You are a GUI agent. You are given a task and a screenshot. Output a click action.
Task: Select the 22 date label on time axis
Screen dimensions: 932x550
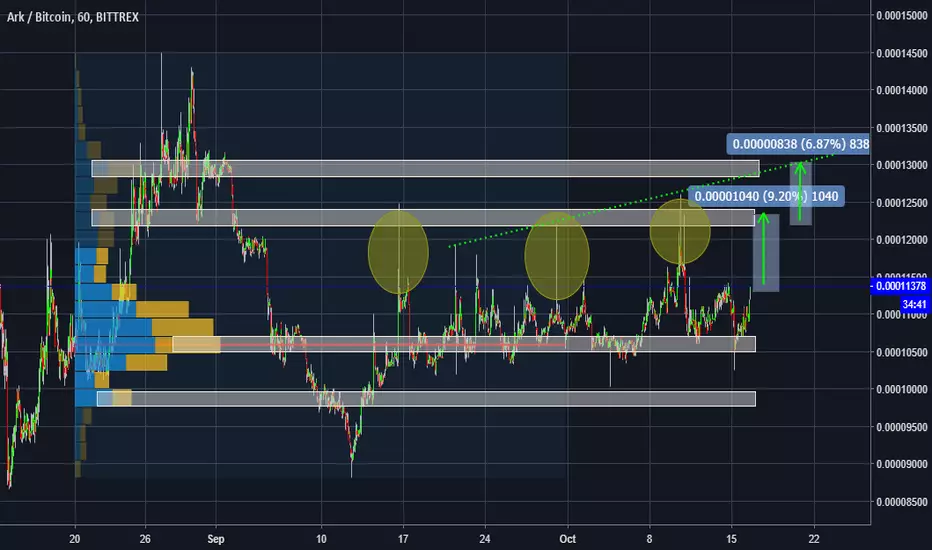click(814, 539)
